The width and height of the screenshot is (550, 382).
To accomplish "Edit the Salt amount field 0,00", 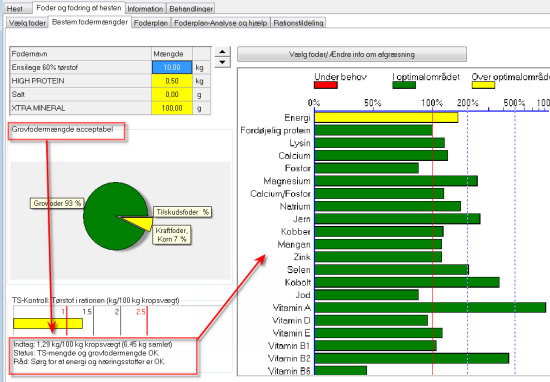I will pos(172,94).
